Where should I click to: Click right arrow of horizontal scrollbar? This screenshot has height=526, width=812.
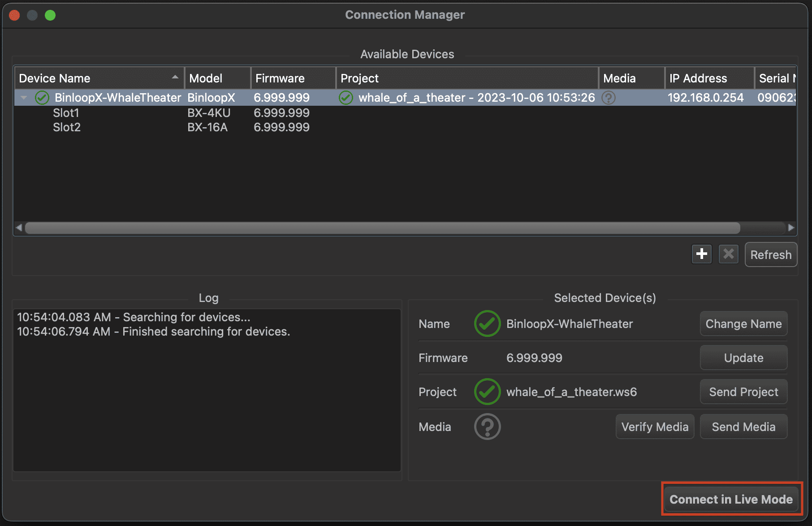(x=791, y=228)
